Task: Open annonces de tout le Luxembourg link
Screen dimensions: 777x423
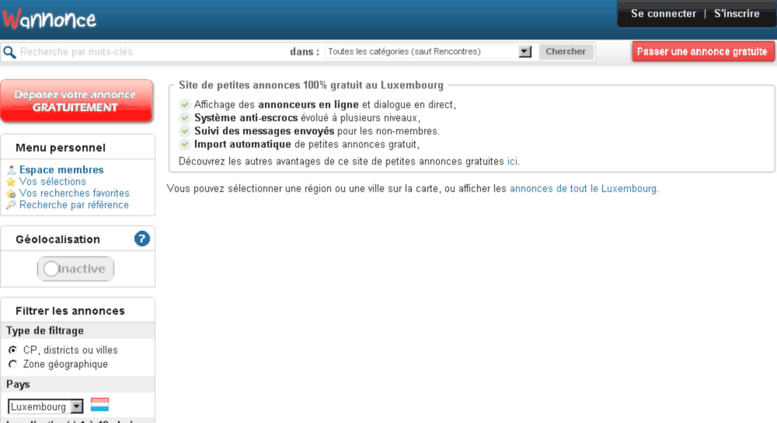Action: pos(583,189)
